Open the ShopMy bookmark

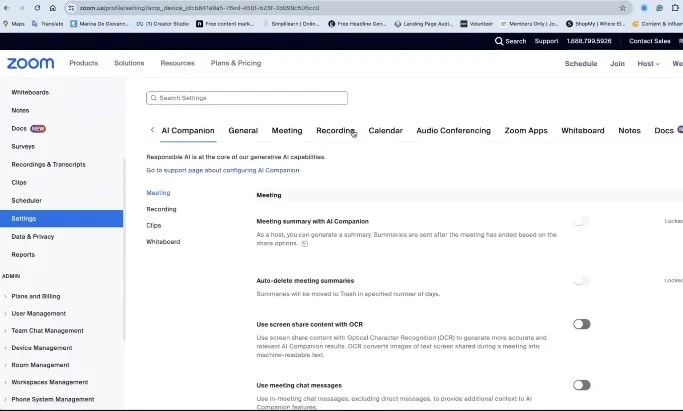(x=595, y=24)
